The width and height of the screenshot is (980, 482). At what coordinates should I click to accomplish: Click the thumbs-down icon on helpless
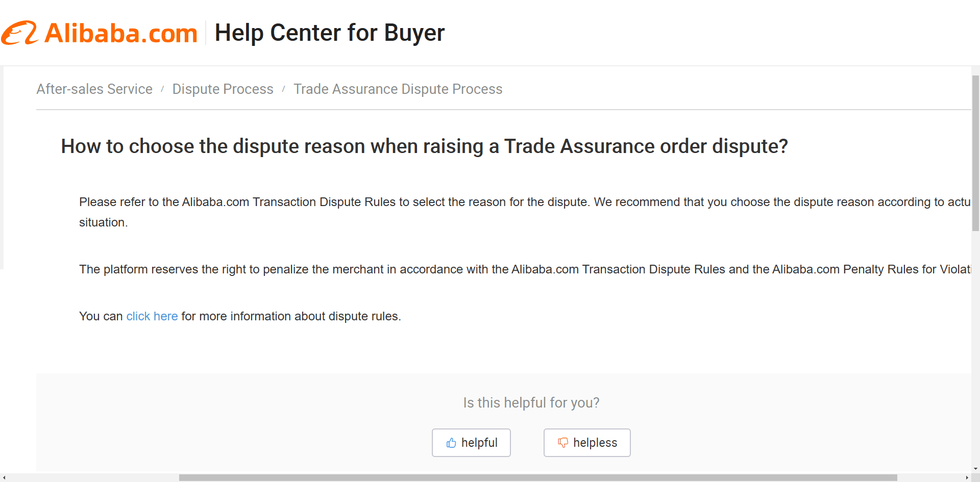click(563, 443)
